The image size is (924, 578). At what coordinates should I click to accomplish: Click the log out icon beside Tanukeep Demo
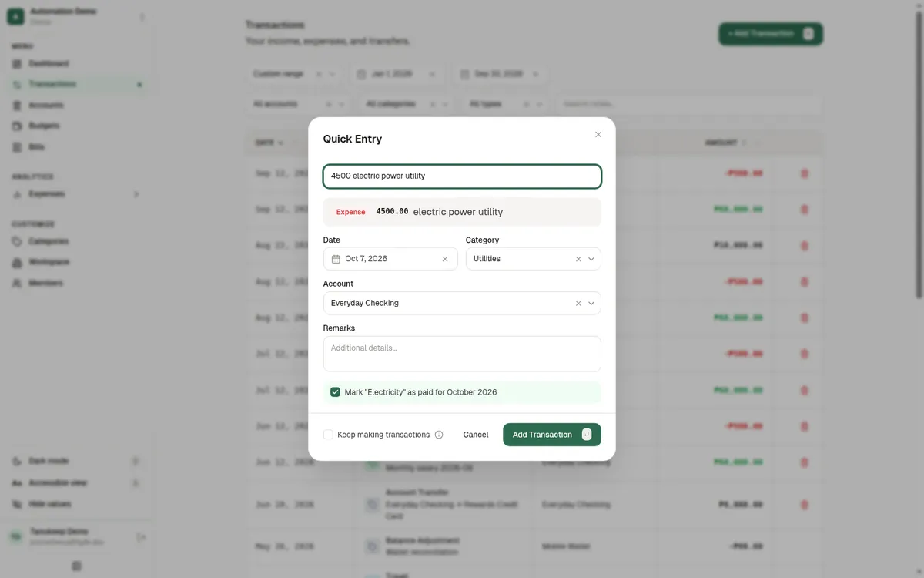(x=141, y=537)
